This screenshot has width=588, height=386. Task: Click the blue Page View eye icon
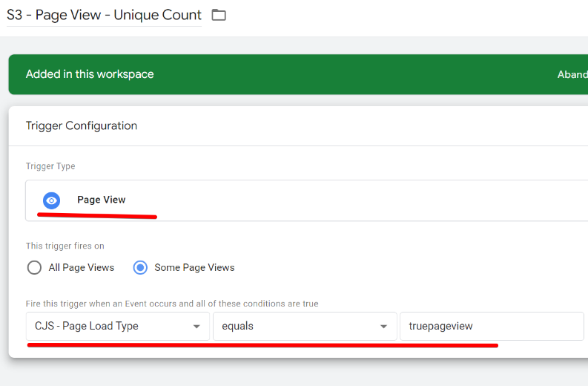click(51, 200)
